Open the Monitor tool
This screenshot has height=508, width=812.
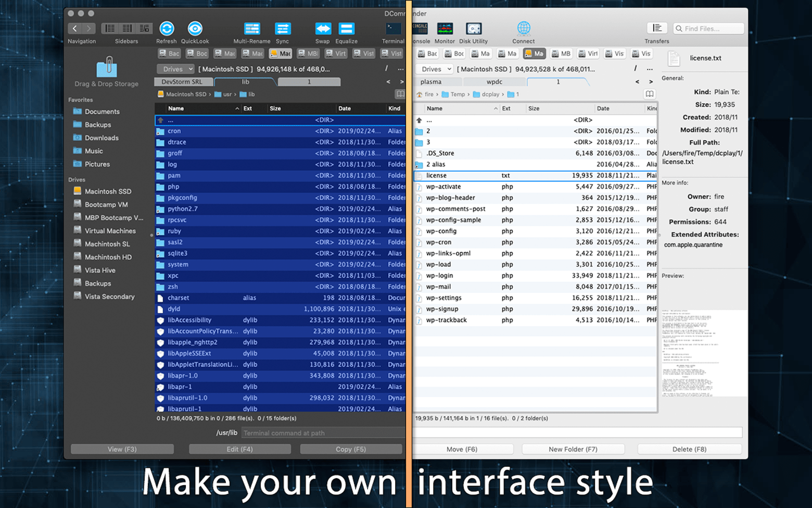click(445, 29)
